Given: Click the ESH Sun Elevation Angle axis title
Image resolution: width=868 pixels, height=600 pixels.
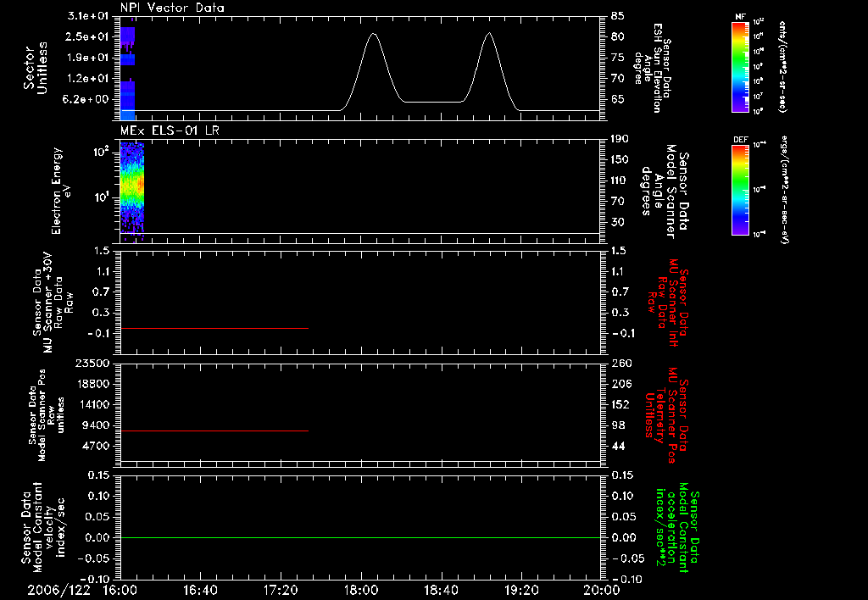Looking at the screenshot, I should [652, 68].
